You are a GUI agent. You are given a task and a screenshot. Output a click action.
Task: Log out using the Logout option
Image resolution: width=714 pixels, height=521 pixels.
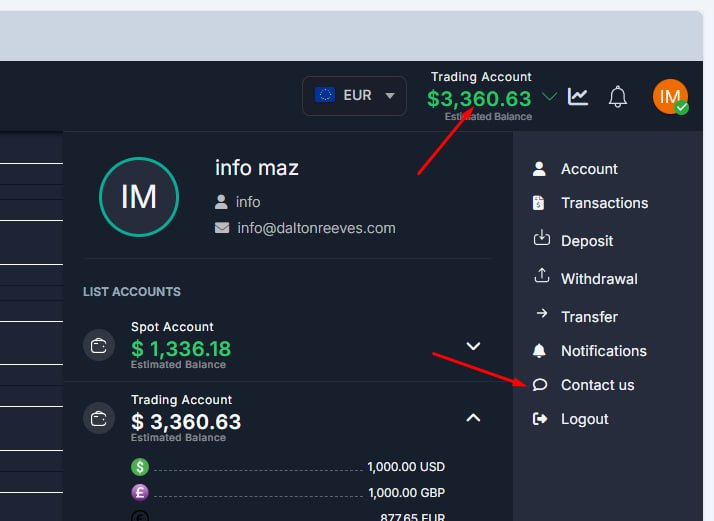[x=584, y=419]
